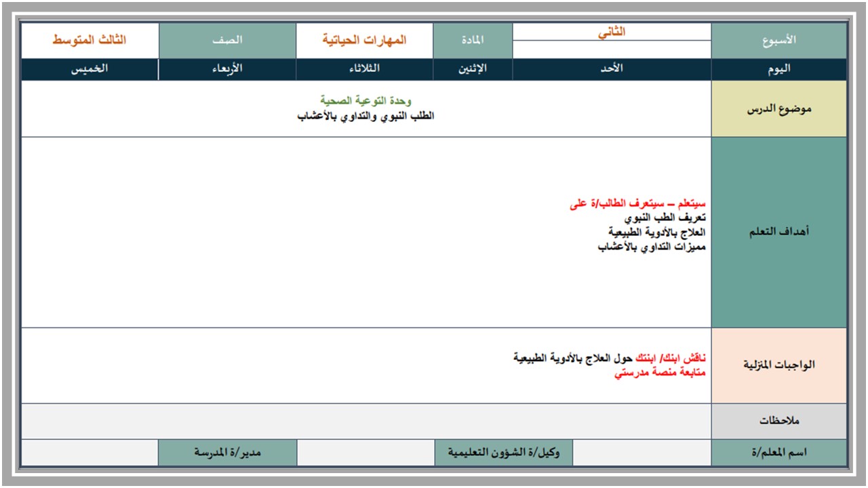The height and width of the screenshot is (488, 868).
Task: Click lesson title الطب النبوي والتداوي بالأعشاب
Action: [366, 117]
